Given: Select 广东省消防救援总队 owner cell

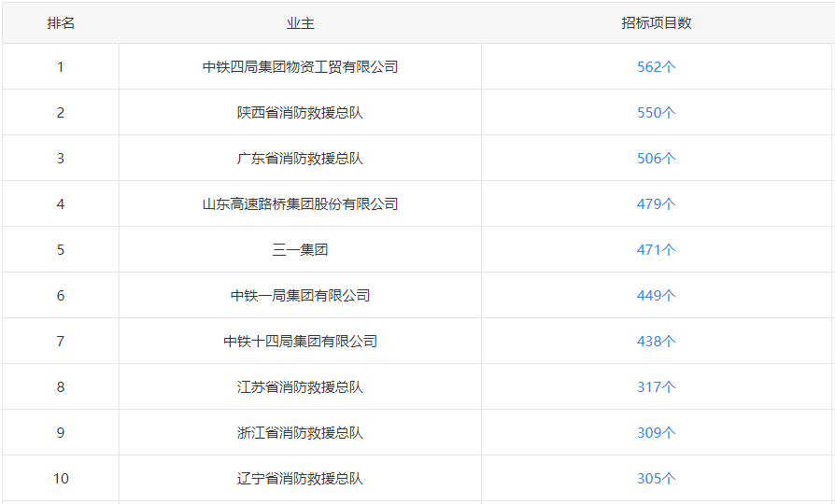Looking at the screenshot, I should 301,159.
